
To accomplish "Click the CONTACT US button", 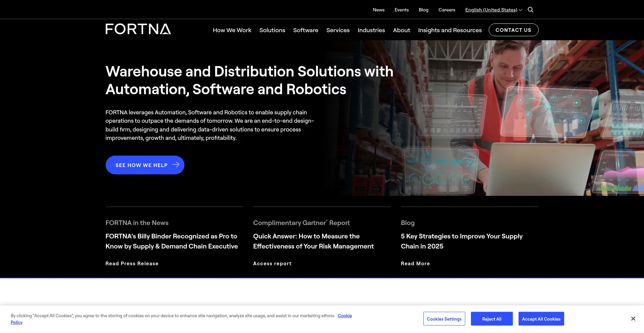I will (x=514, y=30).
